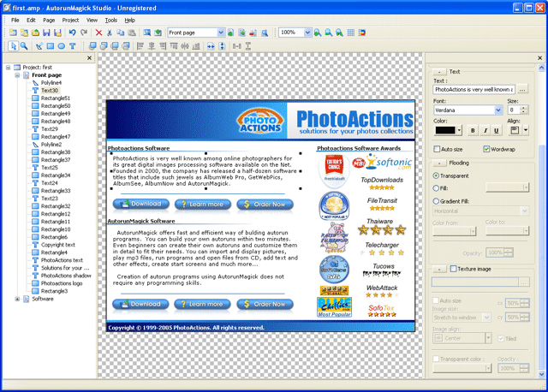Viewport: 548px width, 392px height.
Task: Click the Zoom out icon
Action: [329, 33]
